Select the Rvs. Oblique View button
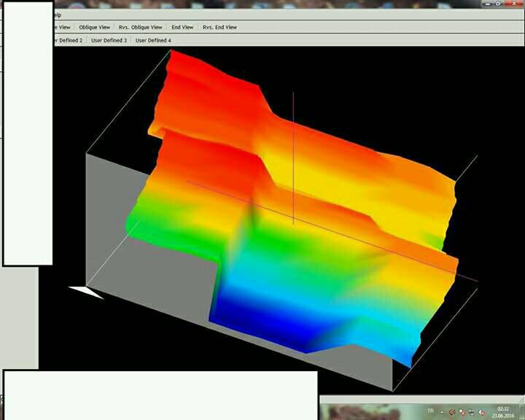Viewport: 525px width, 420px height. [x=140, y=27]
